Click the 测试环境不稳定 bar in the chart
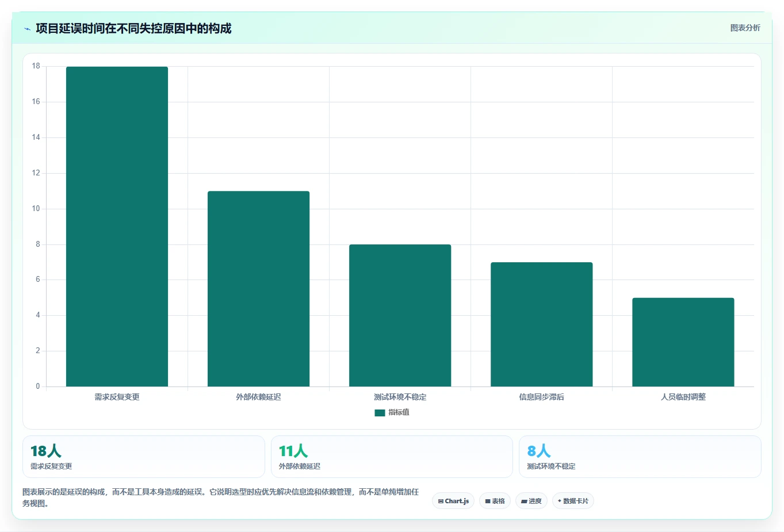The height and width of the screenshot is (532, 784). click(400, 315)
